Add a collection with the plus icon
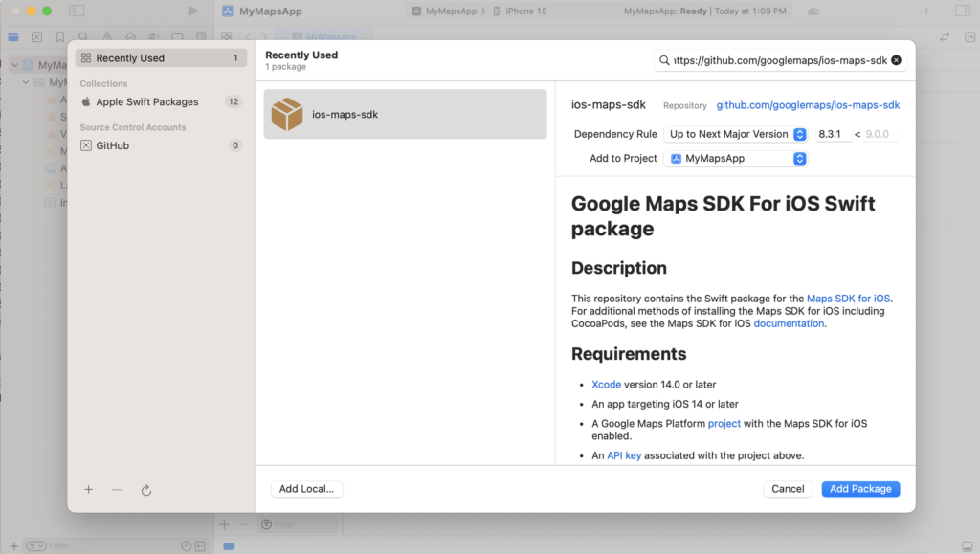 pos(88,489)
